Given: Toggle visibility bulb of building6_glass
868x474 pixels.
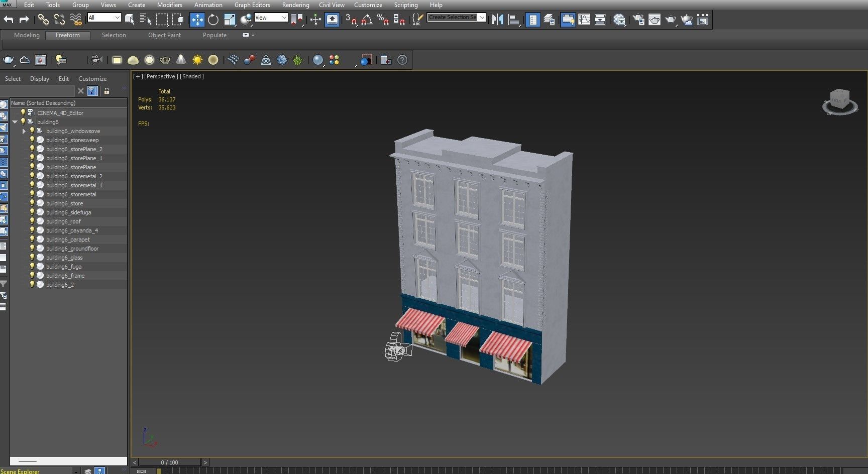Looking at the screenshot, I should click(x=32, y=257).
